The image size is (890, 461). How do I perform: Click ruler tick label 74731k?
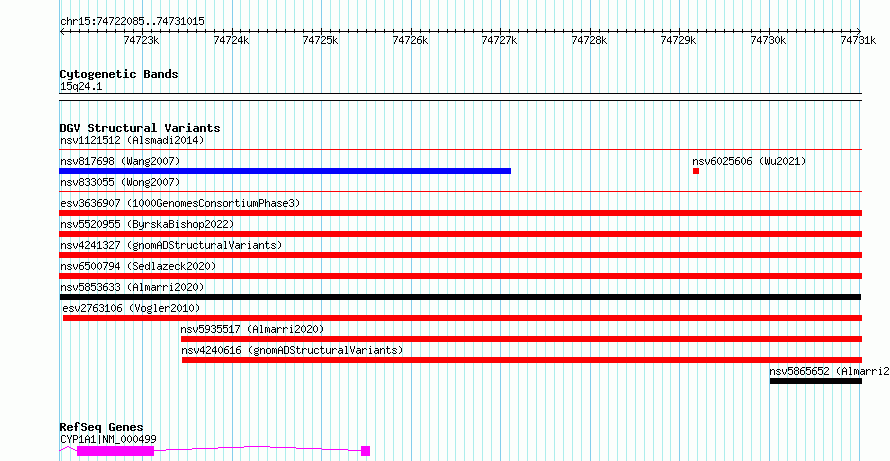click(x=858, y=40)
